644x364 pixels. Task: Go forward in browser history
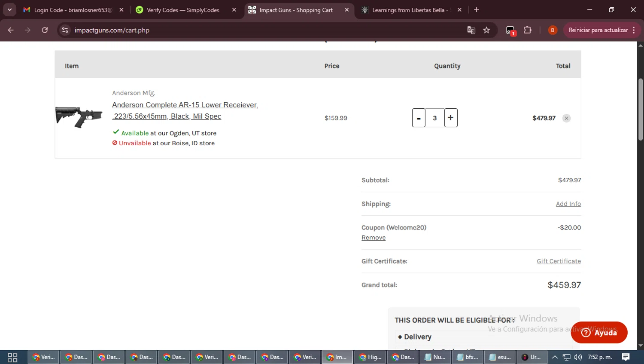(x=27, y=30)
